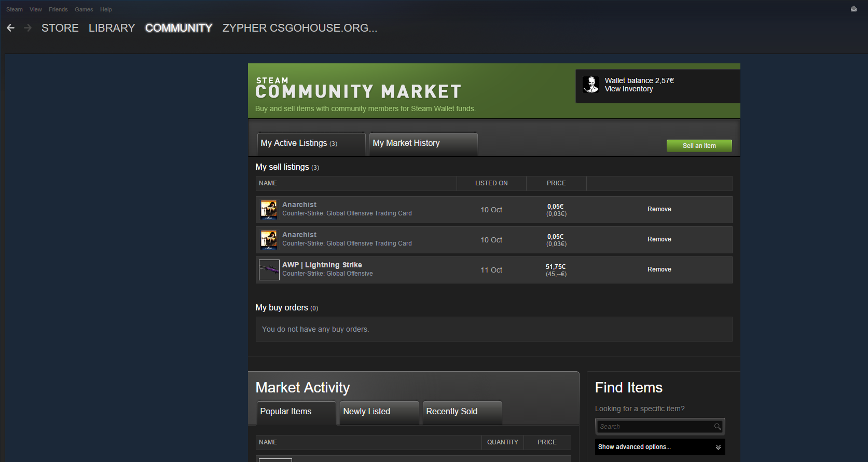
Task: Click the 'You do not have any buy orders' message
Action: 315,329
